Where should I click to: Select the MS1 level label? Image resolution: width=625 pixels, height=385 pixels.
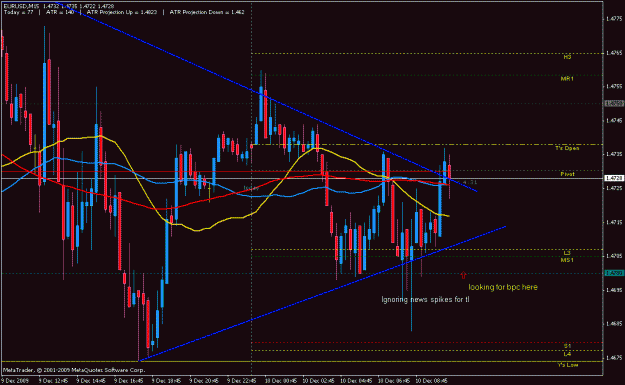pyautogui.click(x=567, y=260)
